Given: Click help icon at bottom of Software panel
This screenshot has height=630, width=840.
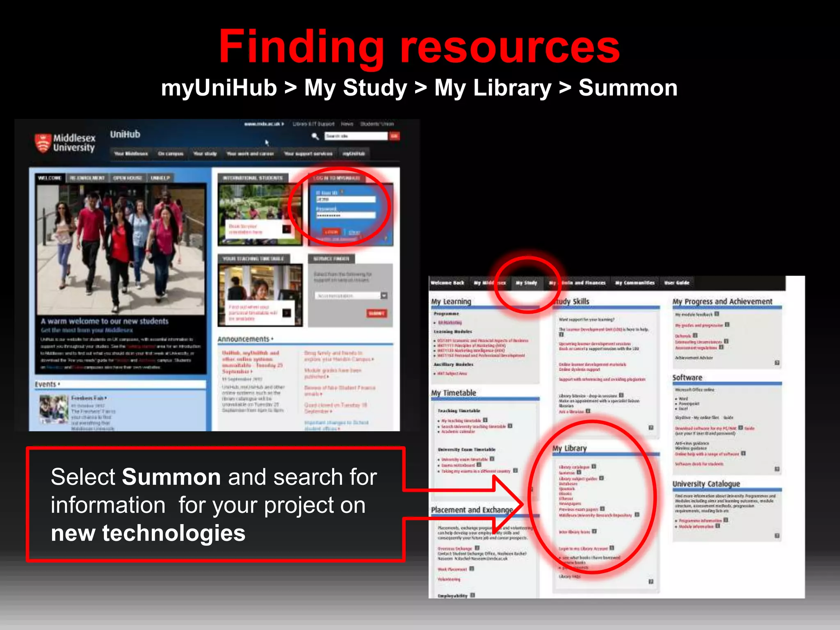Looking at the screenshot, I should [x=777, y=469].
